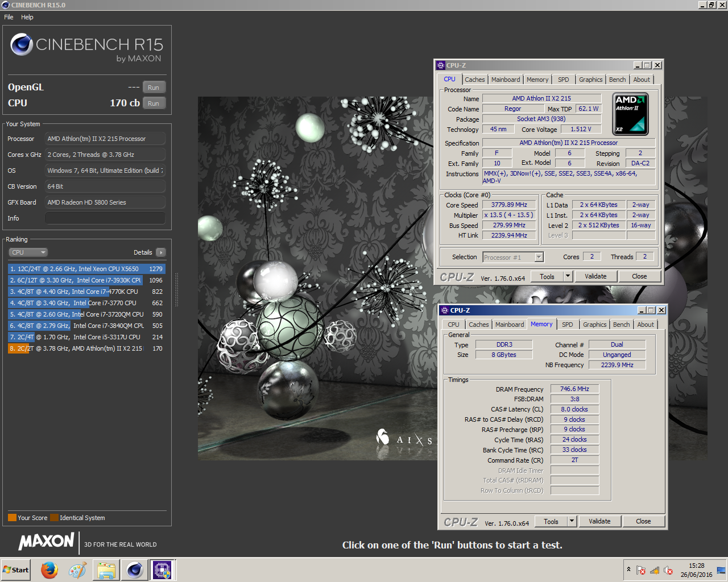This screenshot has height=582, width=728.
Task: Open Memory tab in upper CPU-Z window
Action: (x=537, y=80)
